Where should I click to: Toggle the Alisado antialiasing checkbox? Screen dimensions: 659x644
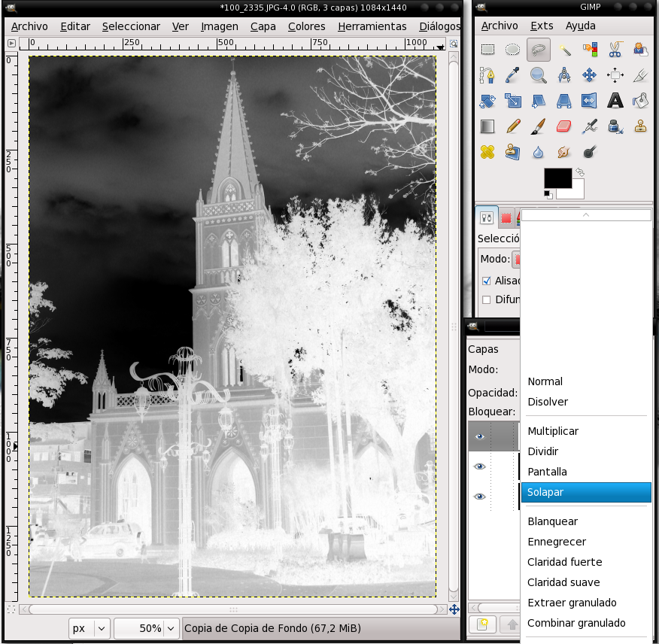coord(486,281)
